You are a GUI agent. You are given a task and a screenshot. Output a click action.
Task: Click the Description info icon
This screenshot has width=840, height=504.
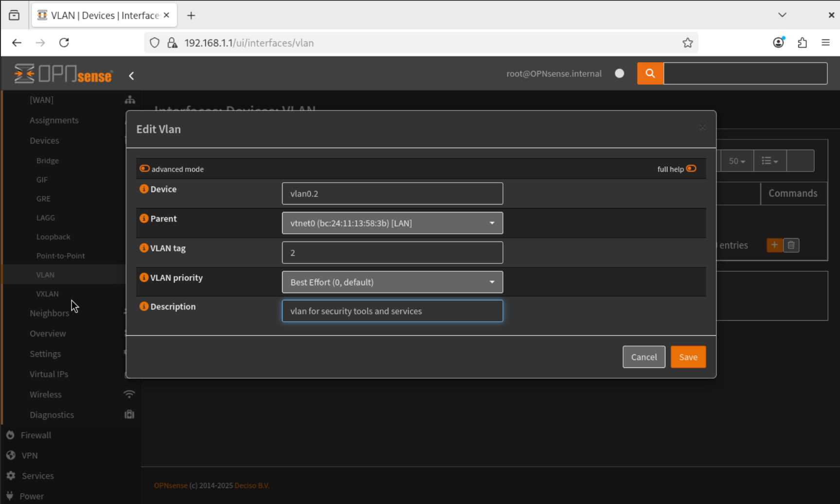(143, 306)
